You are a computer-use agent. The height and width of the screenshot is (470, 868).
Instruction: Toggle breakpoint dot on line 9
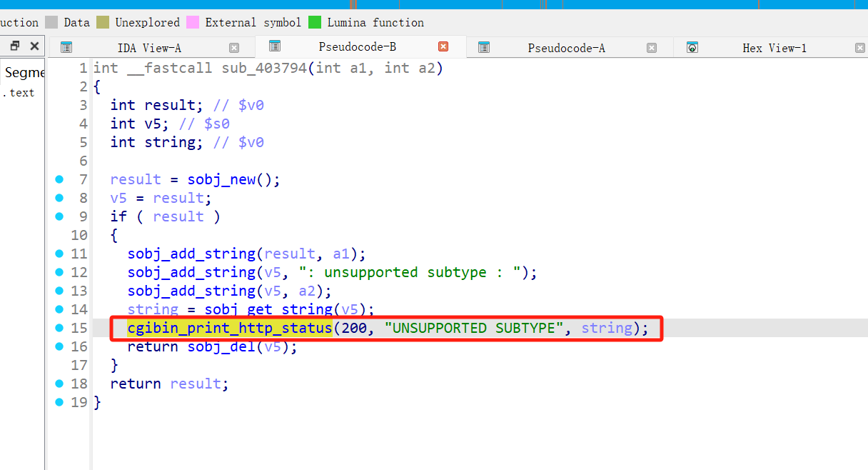[x=60, y=216]
